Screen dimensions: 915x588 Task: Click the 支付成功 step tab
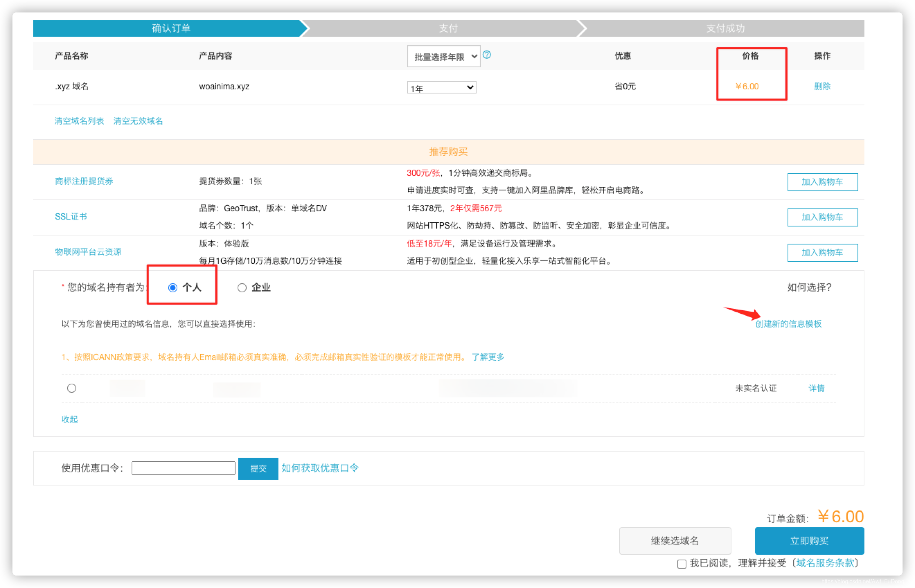[x=725, y=28]
